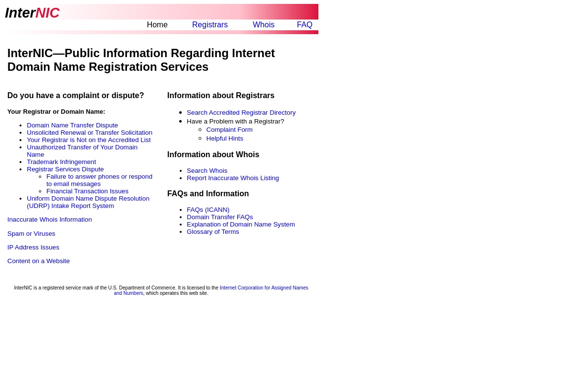The height and width of the screenshot is (392, 586).
Task: Open Financial Transaction Issues link
Action: (87, 191)
